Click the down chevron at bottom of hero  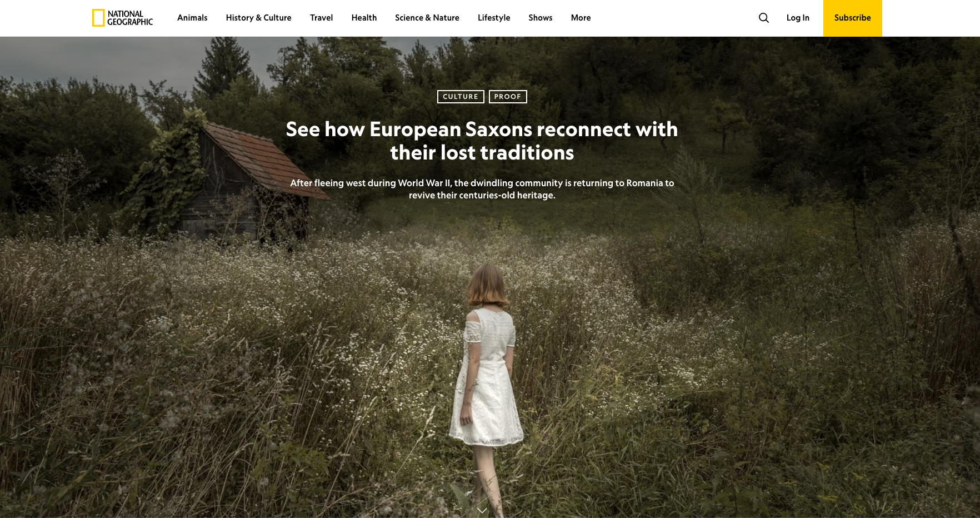[482, 510]
